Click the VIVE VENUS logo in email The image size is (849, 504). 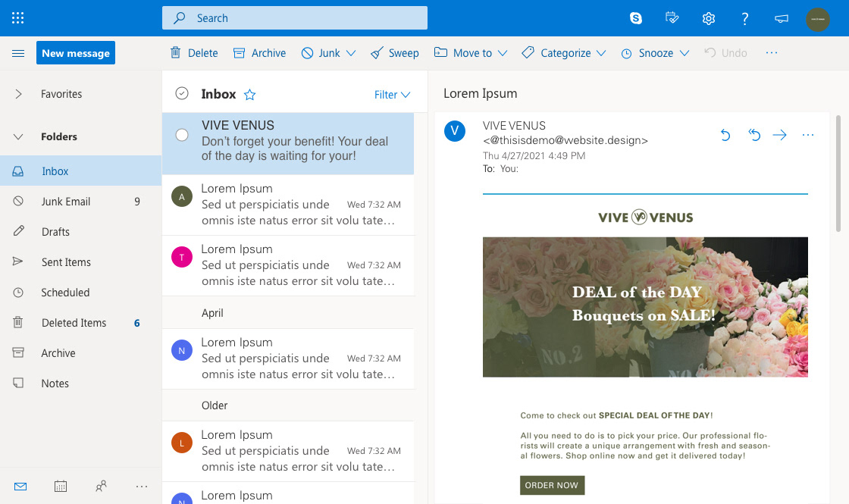[645, 217]
